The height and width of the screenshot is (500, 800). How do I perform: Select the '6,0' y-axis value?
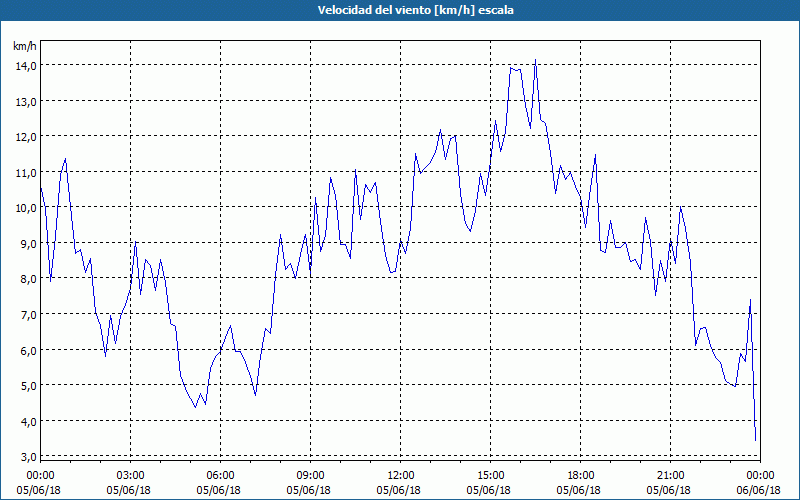(x=29, y=351)
